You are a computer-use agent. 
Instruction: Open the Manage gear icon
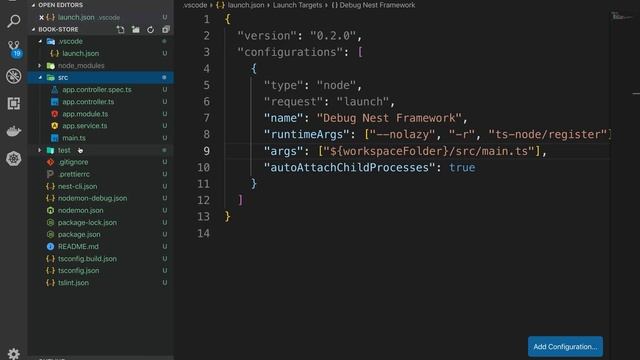[x=13, y=353]
